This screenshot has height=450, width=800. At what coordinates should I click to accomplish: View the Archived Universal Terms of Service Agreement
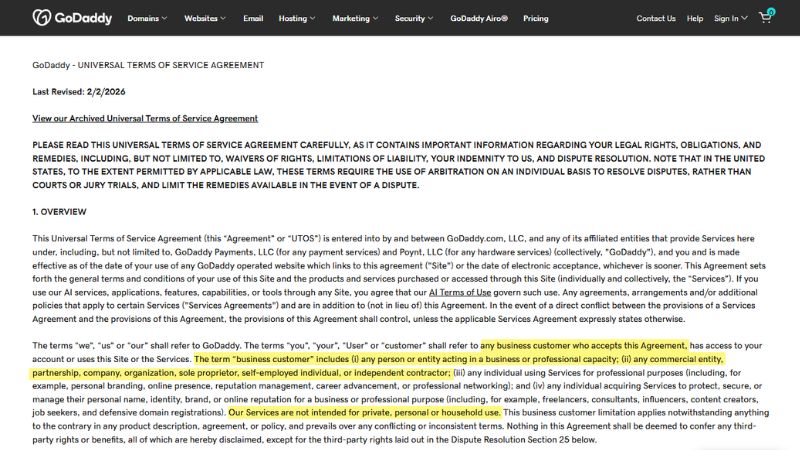[x=145, y=118]
